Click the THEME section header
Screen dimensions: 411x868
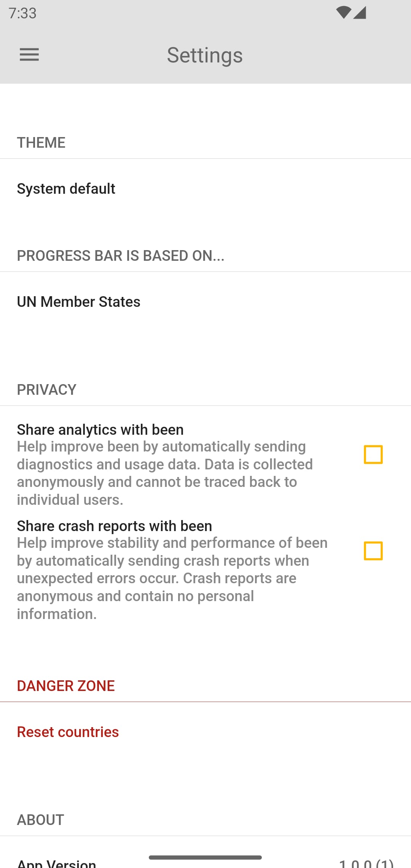41,142
